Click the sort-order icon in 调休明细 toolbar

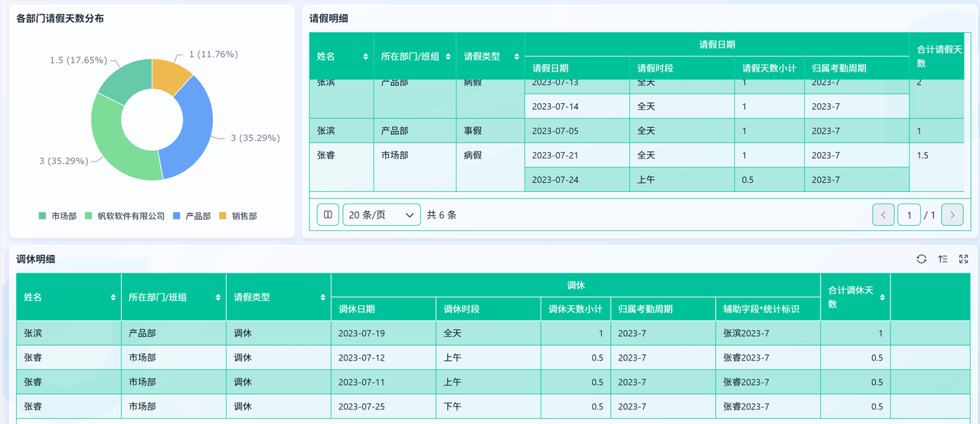pos(942,259)
